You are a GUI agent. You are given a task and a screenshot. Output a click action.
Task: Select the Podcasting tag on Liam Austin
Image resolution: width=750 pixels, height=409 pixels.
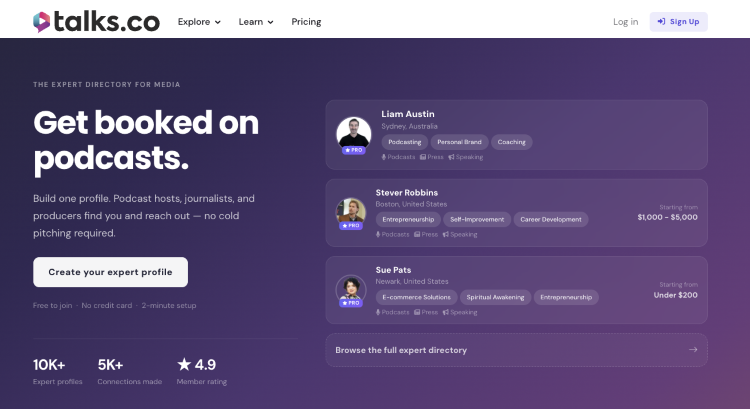405,142
